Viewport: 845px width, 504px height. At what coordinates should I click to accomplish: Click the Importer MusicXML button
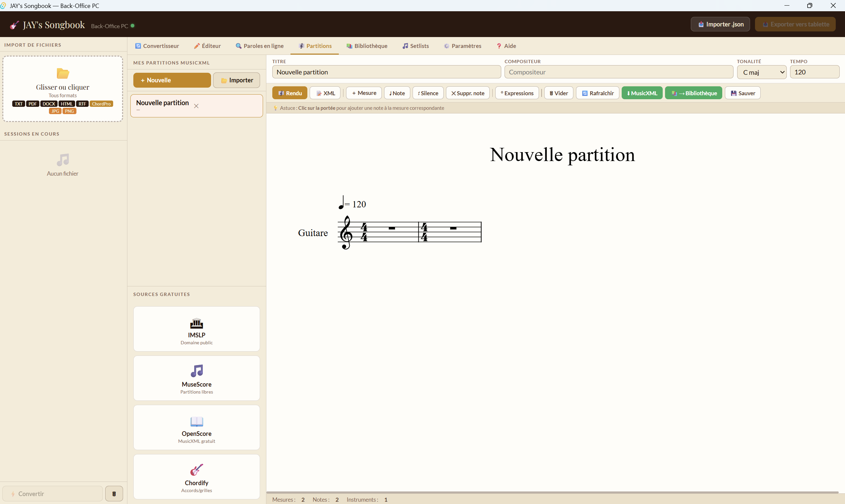pos(237,80)
